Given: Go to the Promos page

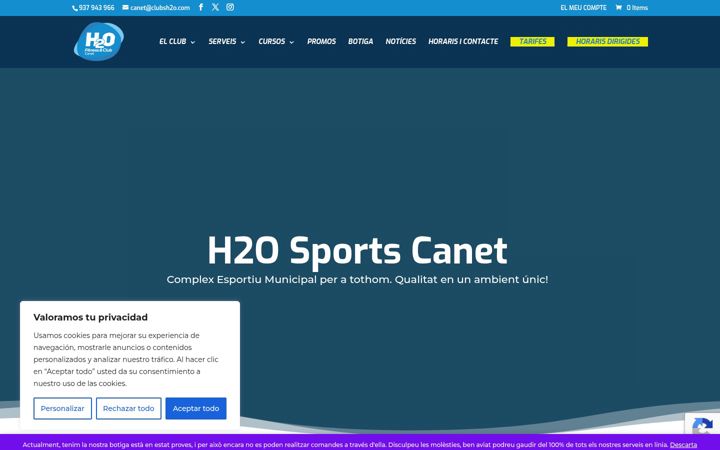Looking at the screenshot, I should click(x=321, y=41).
